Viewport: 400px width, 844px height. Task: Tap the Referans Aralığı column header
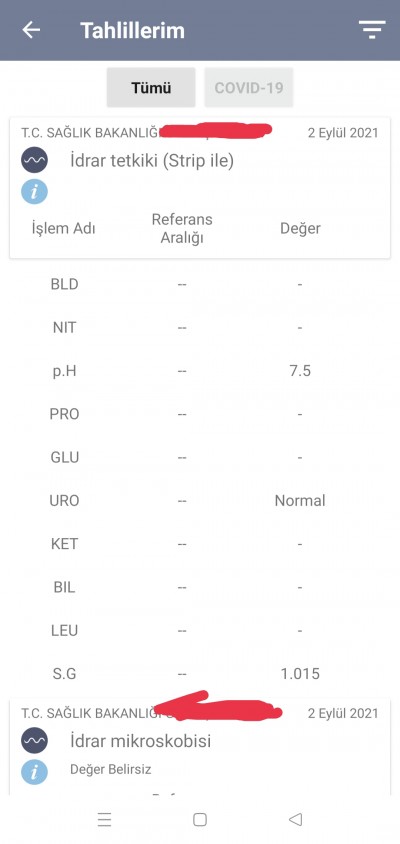pos(182,228)
